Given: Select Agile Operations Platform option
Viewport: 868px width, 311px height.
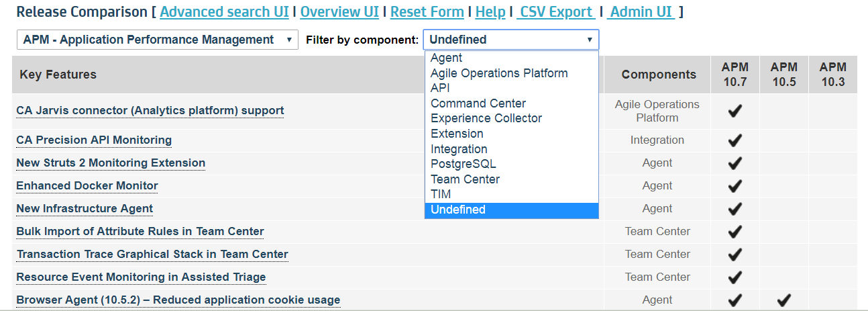Looking at the screenshot, I should tap(511, 73).
